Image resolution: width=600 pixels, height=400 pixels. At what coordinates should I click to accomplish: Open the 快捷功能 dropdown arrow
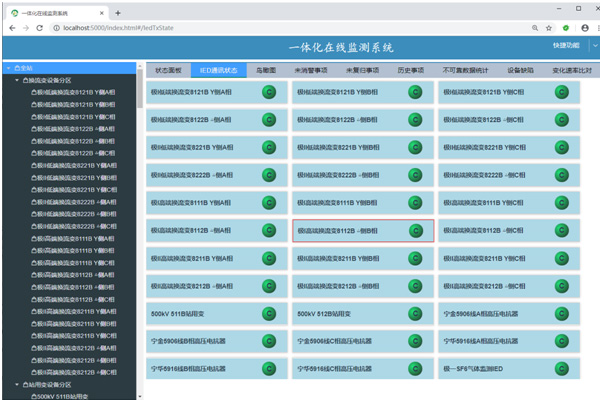(595, 46)
